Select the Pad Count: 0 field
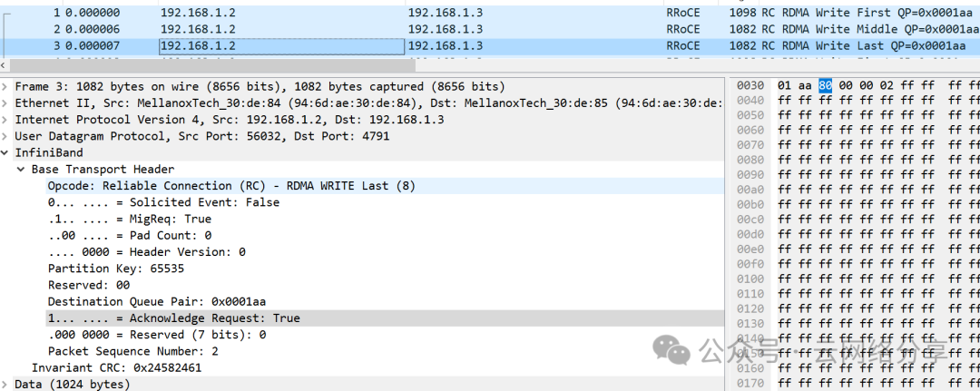The width and height of the screenshot is (980, 391). (x=130, y=236)
